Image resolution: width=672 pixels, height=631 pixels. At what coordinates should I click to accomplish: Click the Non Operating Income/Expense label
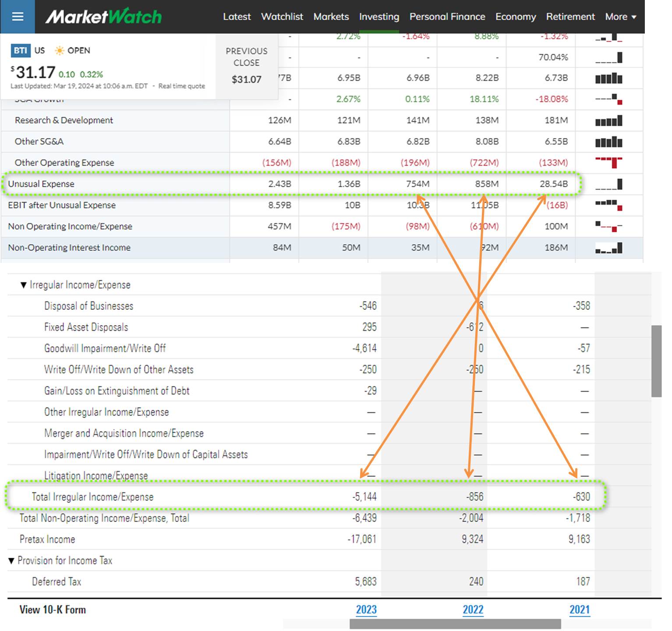pos(70,227)
